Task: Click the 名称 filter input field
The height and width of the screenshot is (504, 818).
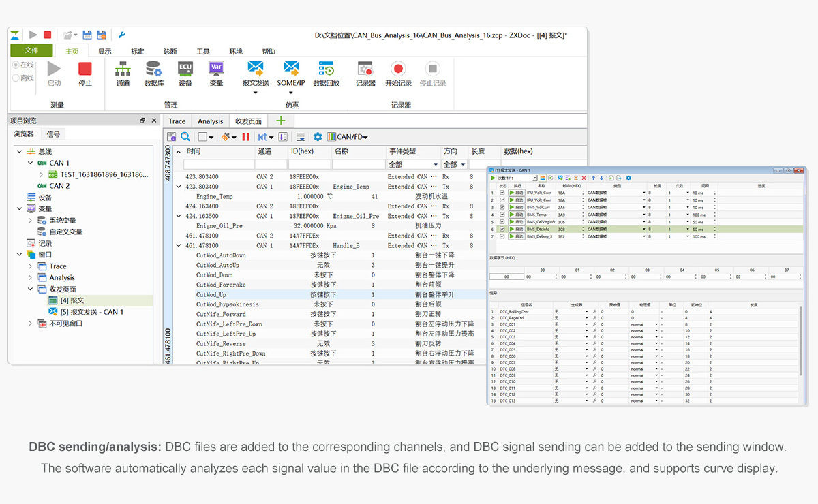Action: (359, 165)
